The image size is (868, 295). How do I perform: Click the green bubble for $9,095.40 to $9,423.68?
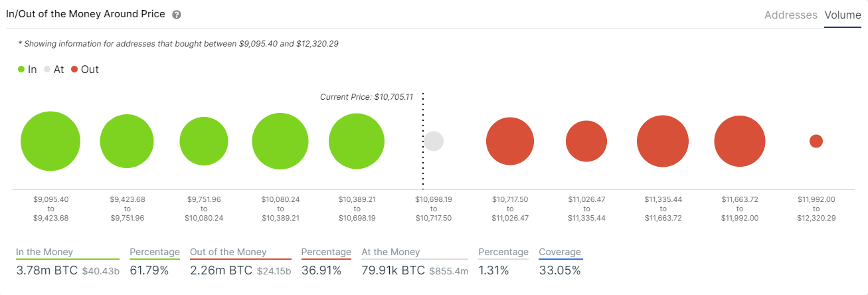tap(50, 142)
